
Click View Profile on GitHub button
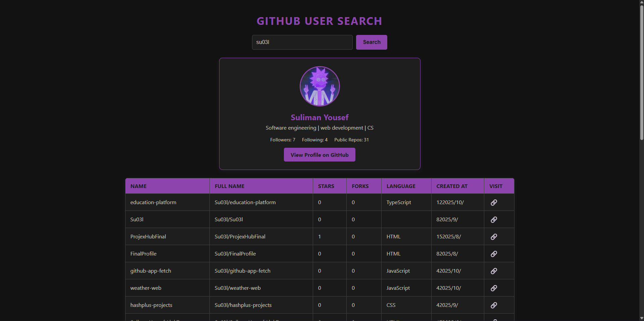(x=319, y=155)
